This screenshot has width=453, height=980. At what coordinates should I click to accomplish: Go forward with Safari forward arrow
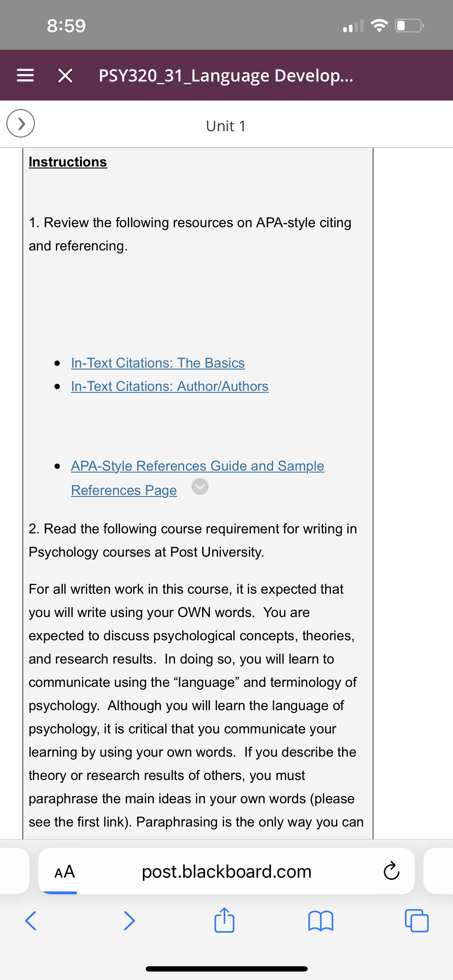pos(129,921)
